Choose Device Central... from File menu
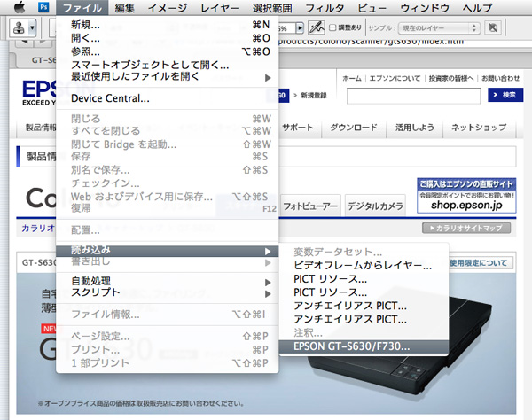The width and height of the screenshot is (532, 420). click(x=110, y=97)
